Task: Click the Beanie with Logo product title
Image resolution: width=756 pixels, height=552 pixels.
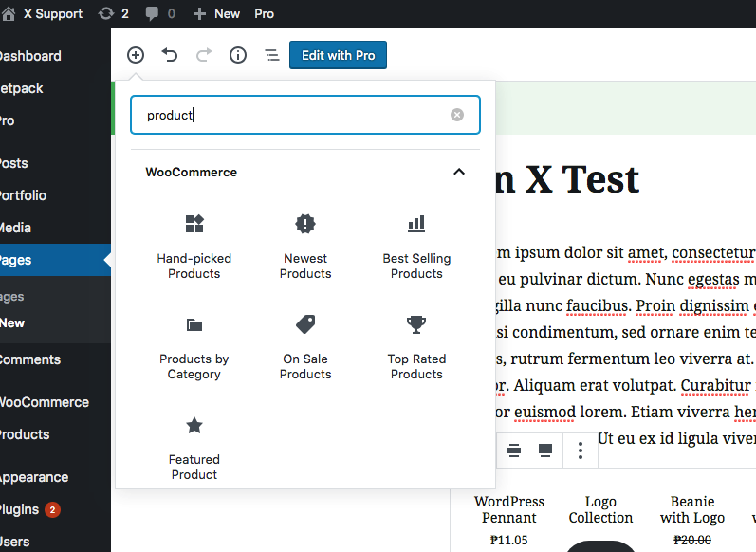Action: coord(692,509)
